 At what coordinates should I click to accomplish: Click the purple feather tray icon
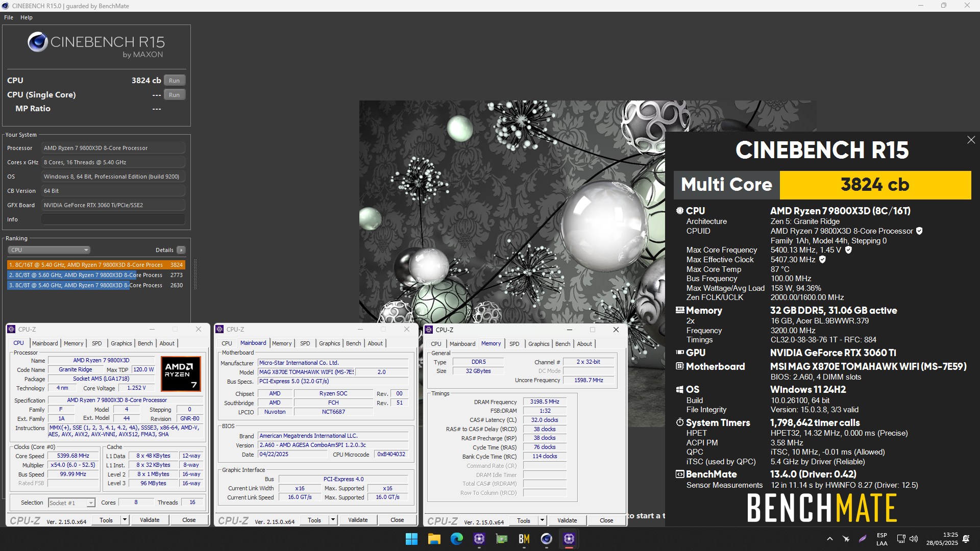point(863,539)
